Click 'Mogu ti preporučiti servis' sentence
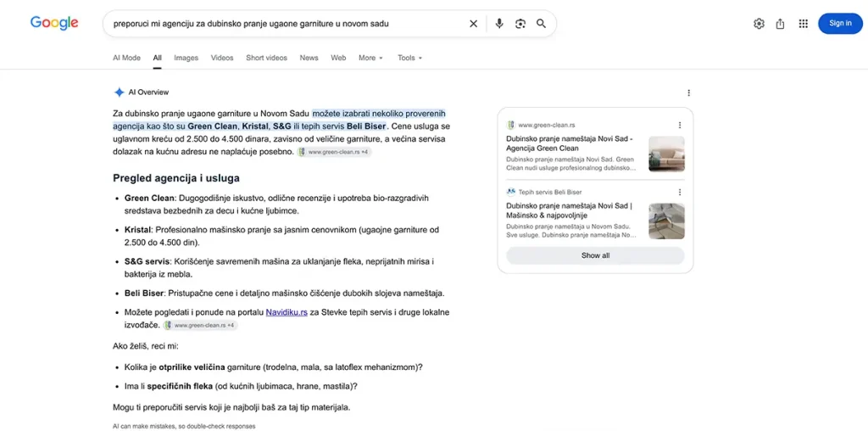868x431 pixels. [x=231, y=407]
